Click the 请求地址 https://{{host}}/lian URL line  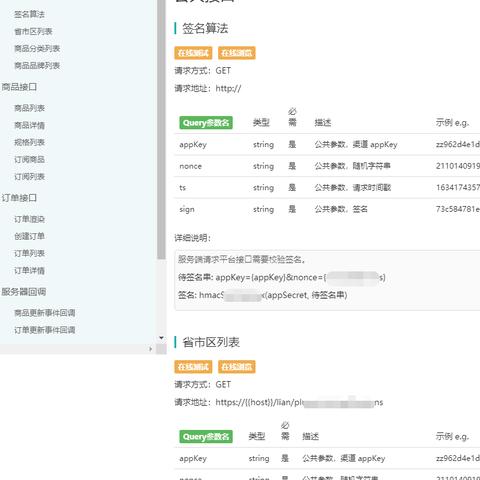[x=279, y=402]
